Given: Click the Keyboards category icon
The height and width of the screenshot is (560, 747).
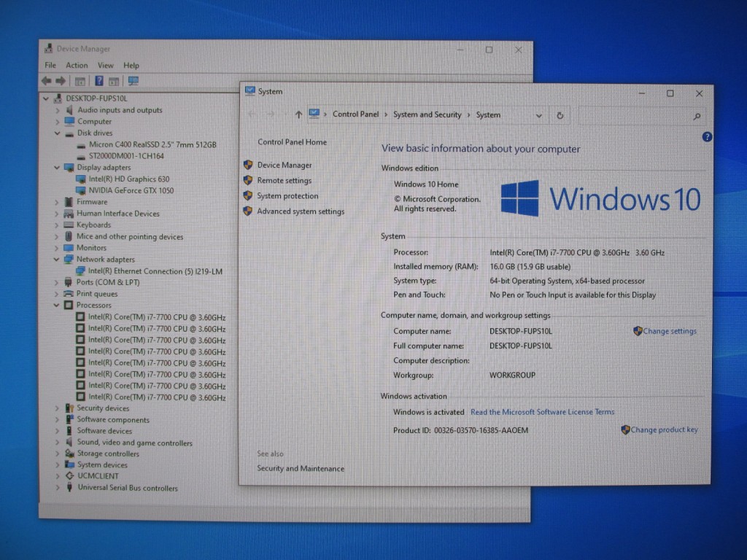Looking at the screenshot, I should coord(69,225).
